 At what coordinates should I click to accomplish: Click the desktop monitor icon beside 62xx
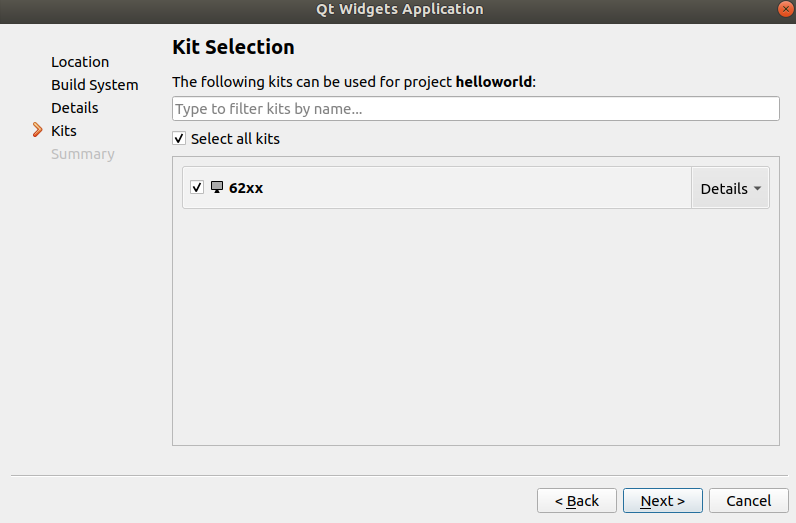coord(217,187)
